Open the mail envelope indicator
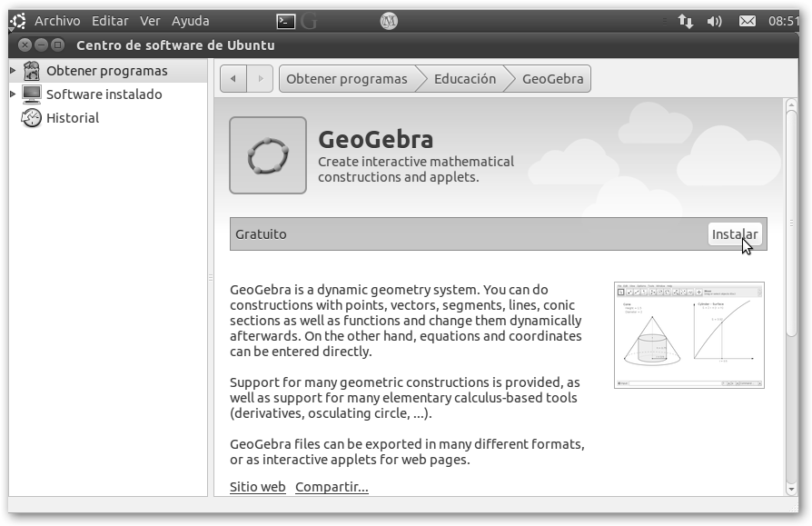The height and width of the screenshot is (526, 812). (x=747, y=21)
